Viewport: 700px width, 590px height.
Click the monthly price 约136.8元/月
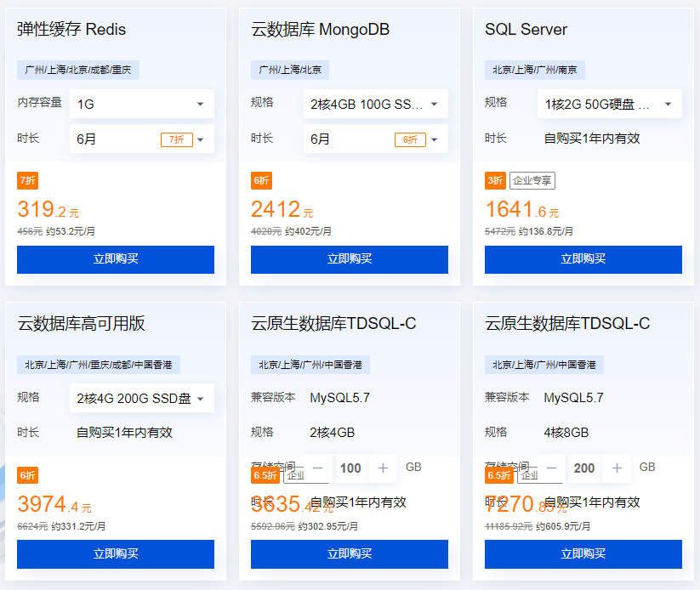point(545,231)
